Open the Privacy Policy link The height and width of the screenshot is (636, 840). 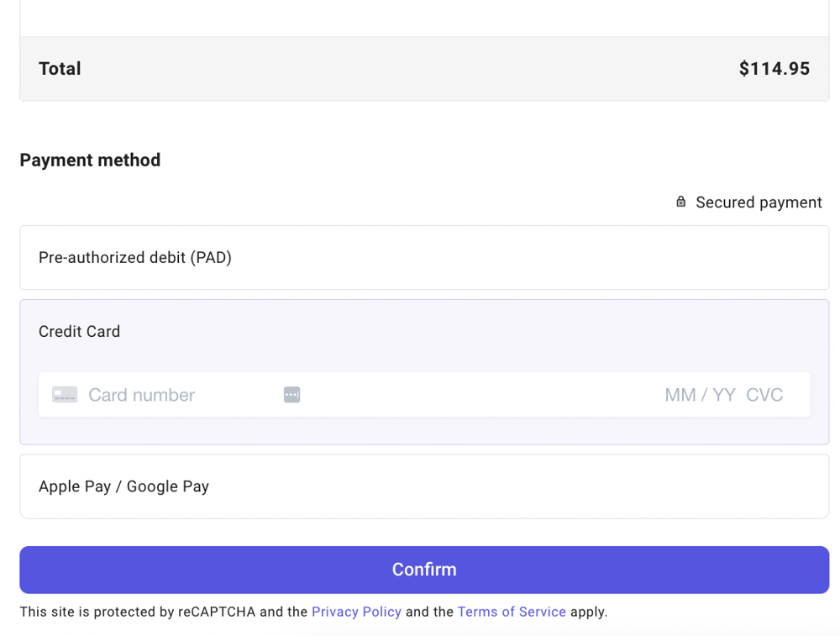(356, 612)
